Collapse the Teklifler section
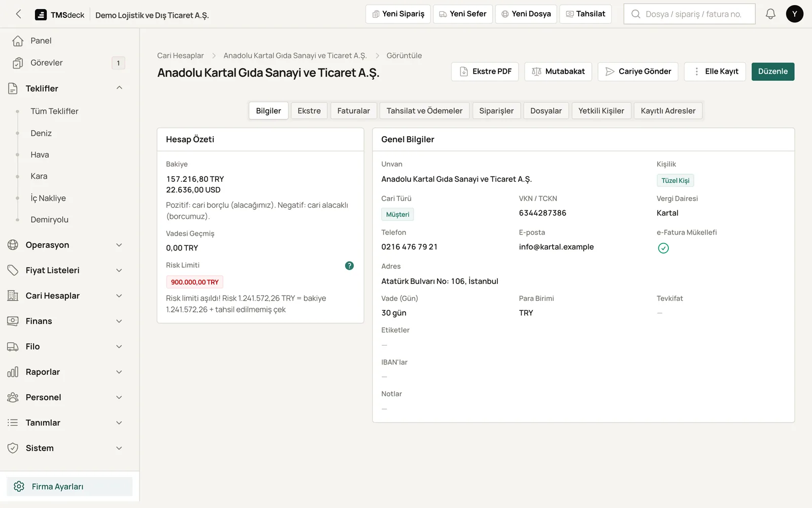 pyautogui.click(x=119, y=88)
